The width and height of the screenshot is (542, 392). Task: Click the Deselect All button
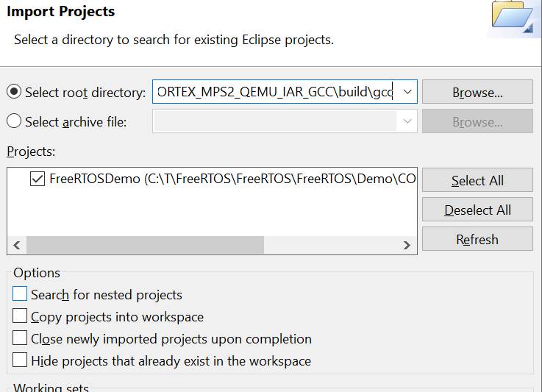pyautogui.click(x=477, y=210)
